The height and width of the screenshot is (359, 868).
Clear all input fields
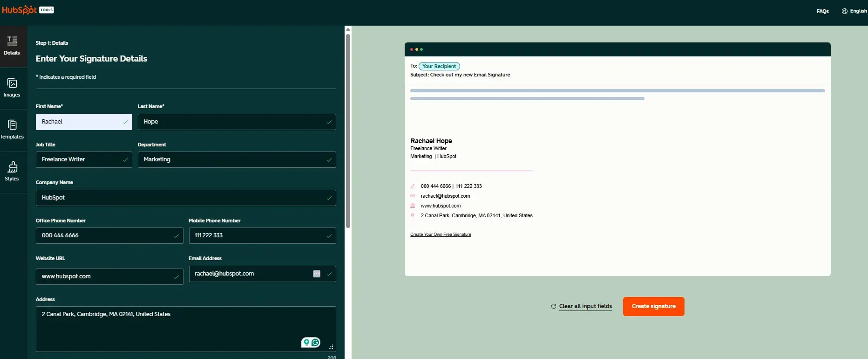click(585, 306)
